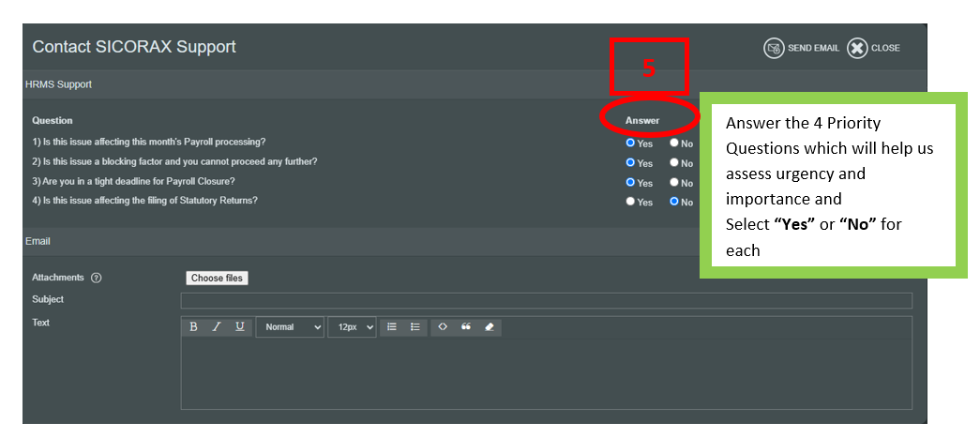Click the Close X icon
Image resolution: width=980 pixels, height=438 pixels.
point(857,48)
